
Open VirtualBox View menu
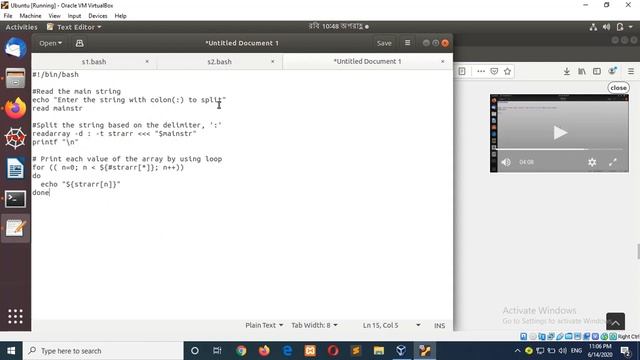pyautogui.click(x=54, y=16)
